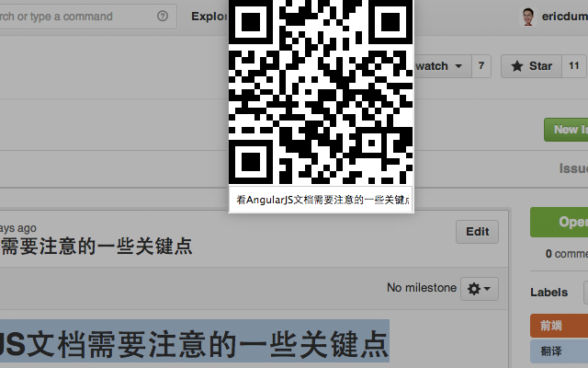Expand the Unwatch dropdown button

click(443, 66)
